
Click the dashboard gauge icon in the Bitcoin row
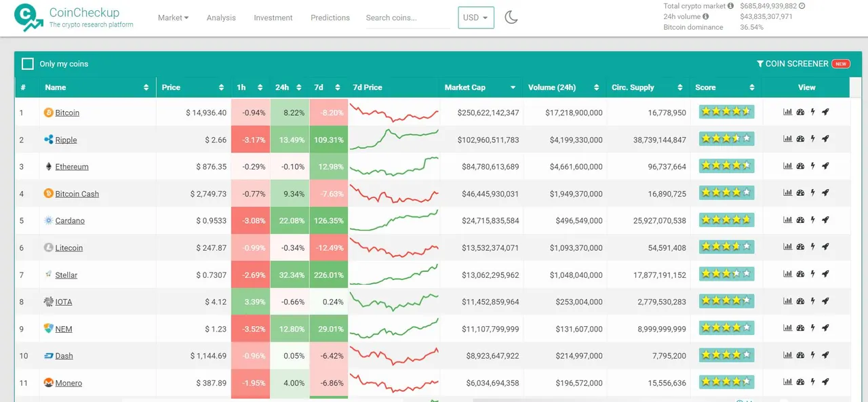(x=800, y=112)
